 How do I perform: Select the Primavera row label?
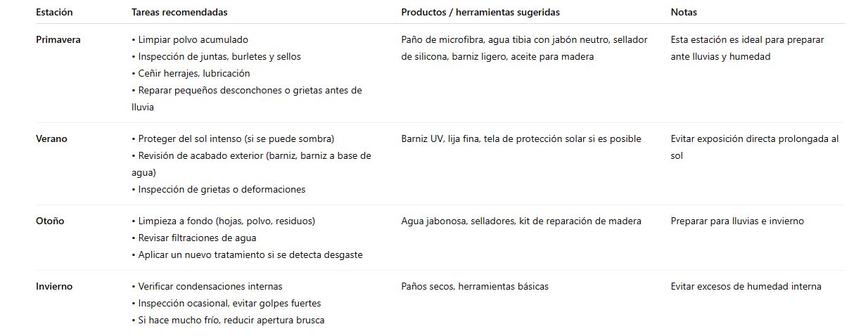(58, 40)
